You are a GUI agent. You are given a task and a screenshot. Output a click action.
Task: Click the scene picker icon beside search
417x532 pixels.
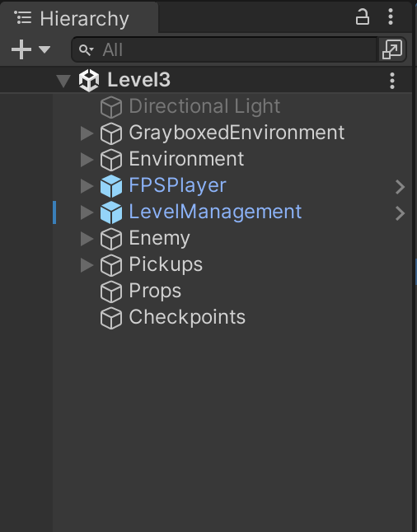coord(392,49)
